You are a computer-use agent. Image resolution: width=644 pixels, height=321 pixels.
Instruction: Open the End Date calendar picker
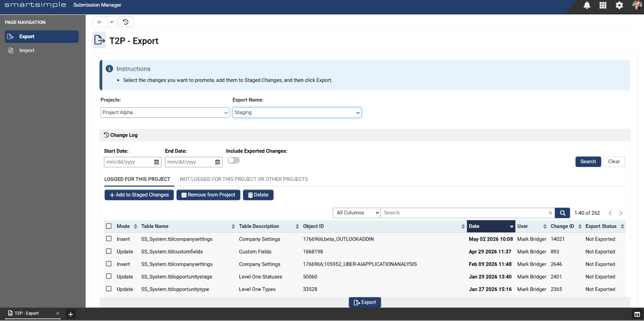pos(218,162)
